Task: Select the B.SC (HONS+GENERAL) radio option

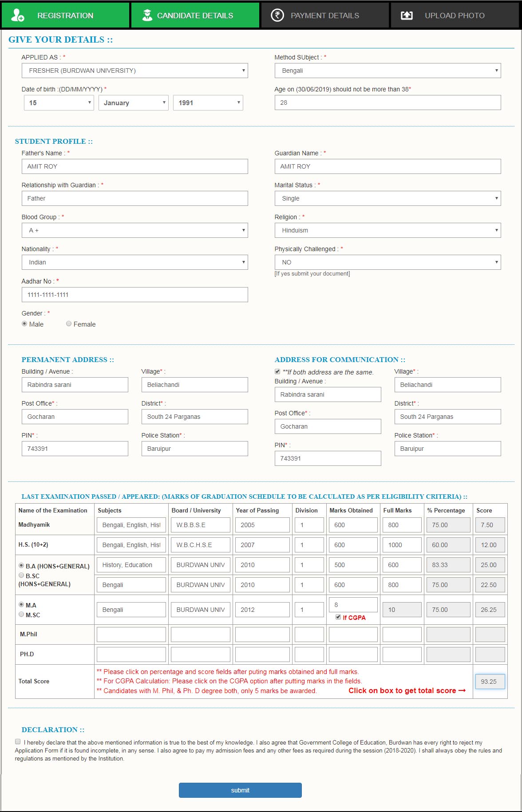Action: (x=21, y=575)
